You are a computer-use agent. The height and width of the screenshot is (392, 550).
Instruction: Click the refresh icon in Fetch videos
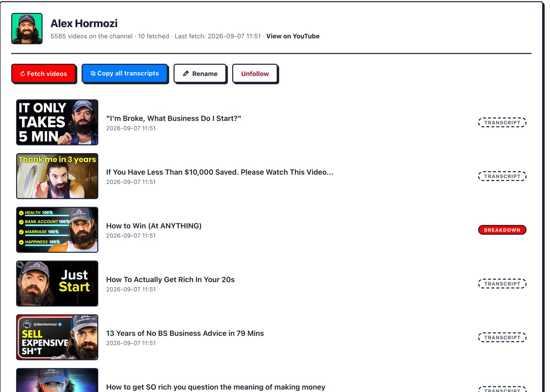coord(23,74)
